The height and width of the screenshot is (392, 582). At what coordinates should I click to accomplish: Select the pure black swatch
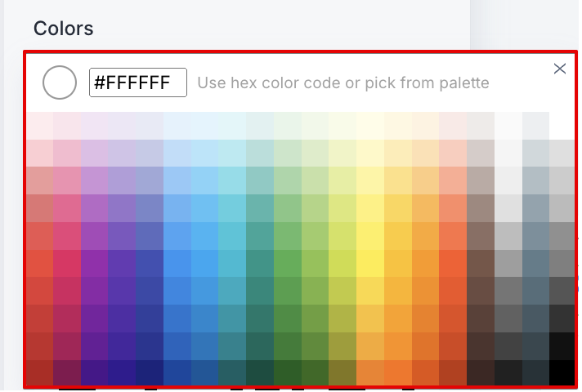point(562,372)
